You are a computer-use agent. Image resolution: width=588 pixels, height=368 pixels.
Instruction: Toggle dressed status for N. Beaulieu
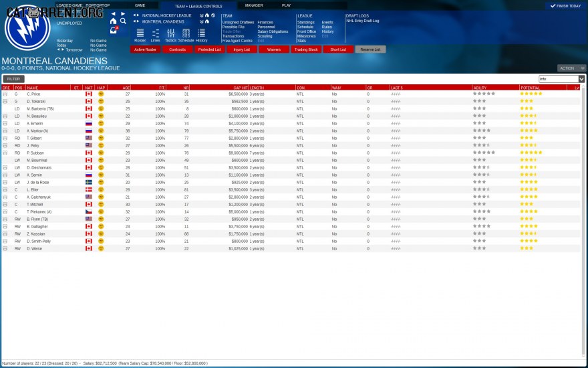point(5,116)
